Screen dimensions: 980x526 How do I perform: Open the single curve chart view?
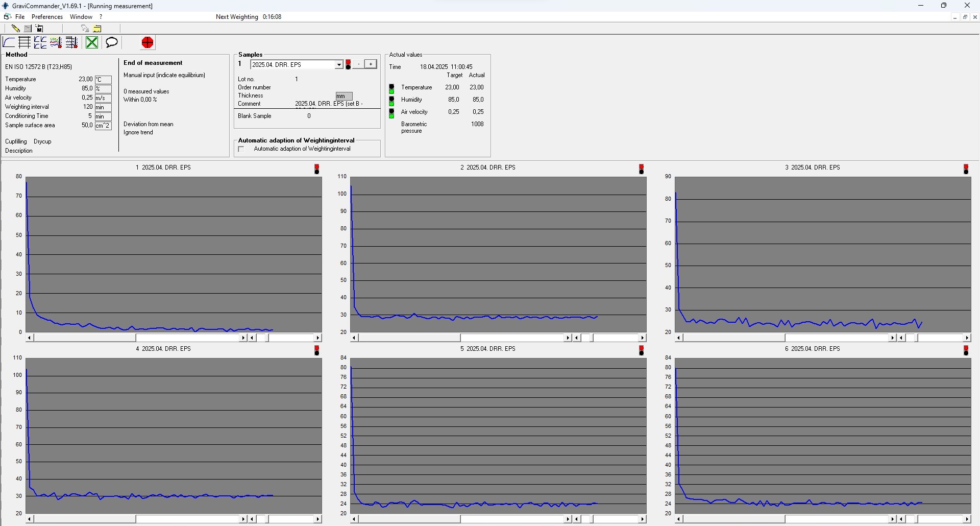point(9,42)
